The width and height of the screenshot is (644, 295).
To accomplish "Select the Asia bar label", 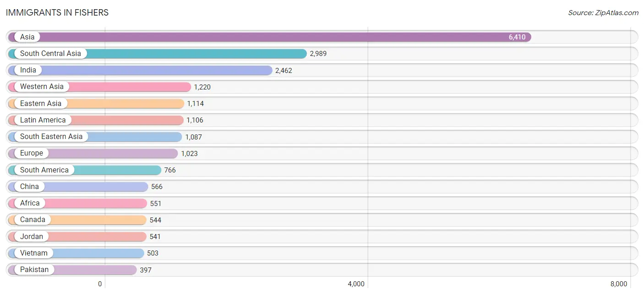I will [27, 37].
